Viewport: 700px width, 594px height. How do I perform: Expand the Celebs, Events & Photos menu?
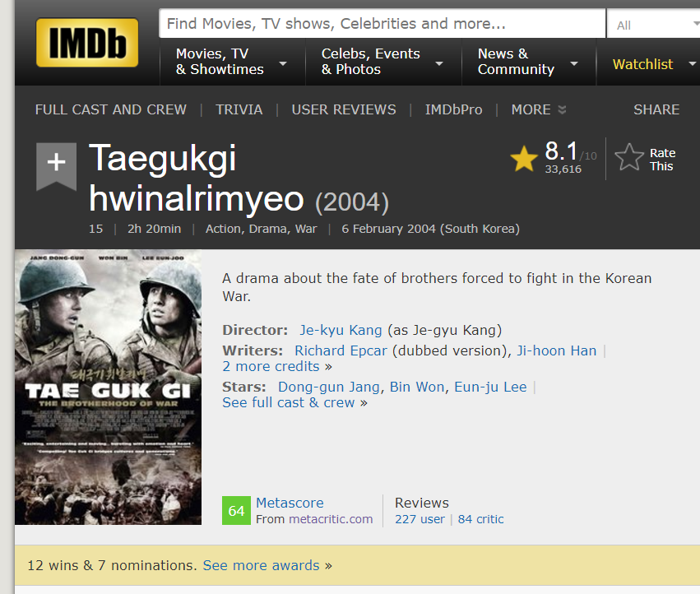click(382, 62)
